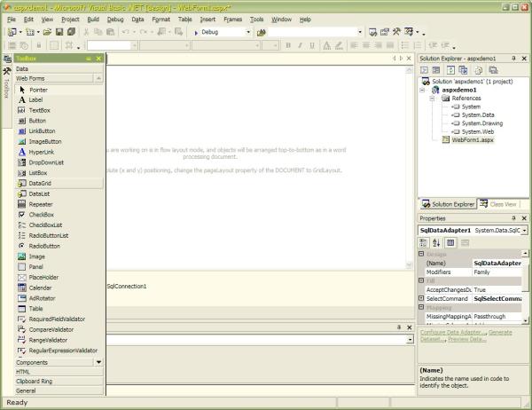Open the Debug menu
This screenshot has height=410, width=532.
115,20
